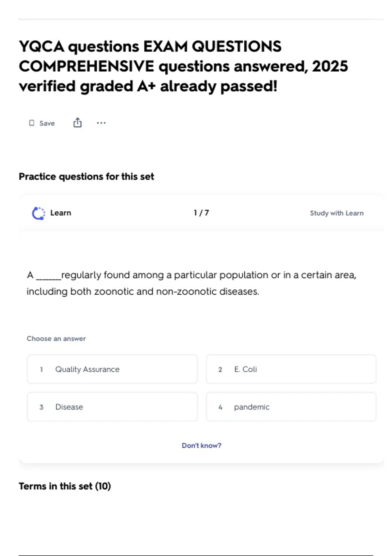392x556 pixels.
Task: Click the 1 / 7 question counter
Action: click(201, 213)
